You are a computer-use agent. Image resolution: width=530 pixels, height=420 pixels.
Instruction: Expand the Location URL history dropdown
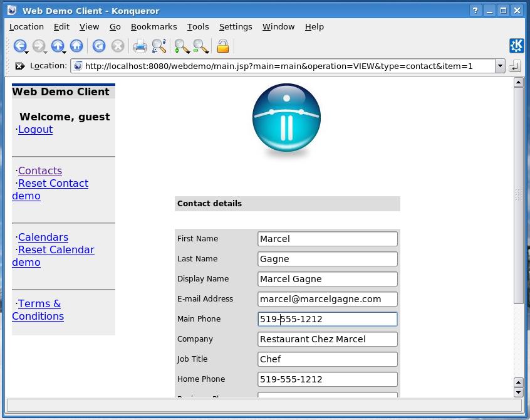point(499,66)
